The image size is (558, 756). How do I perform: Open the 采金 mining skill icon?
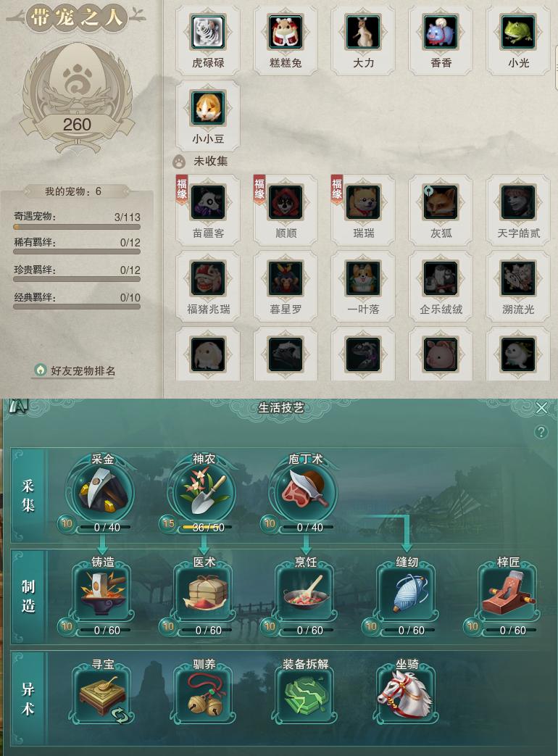click(103, 491)
